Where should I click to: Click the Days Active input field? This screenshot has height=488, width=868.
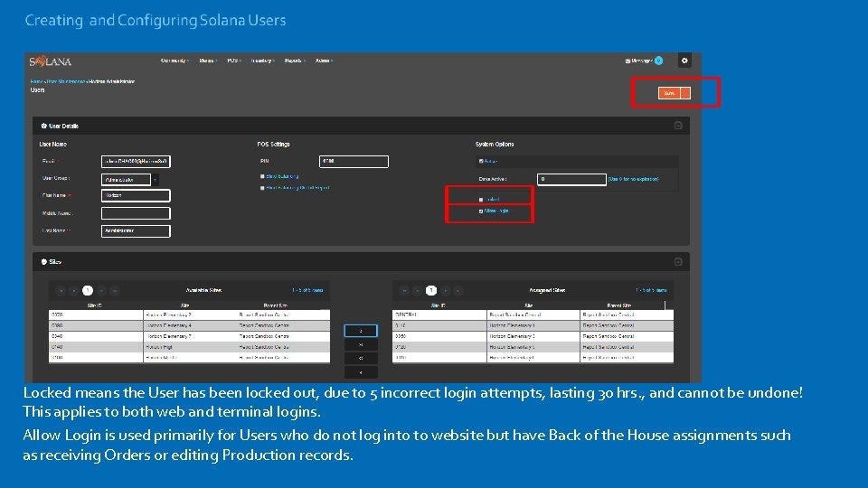tap(571, 179)
